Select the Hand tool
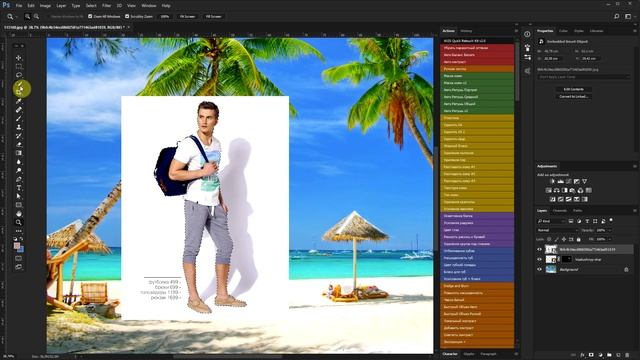 point(19,213)
